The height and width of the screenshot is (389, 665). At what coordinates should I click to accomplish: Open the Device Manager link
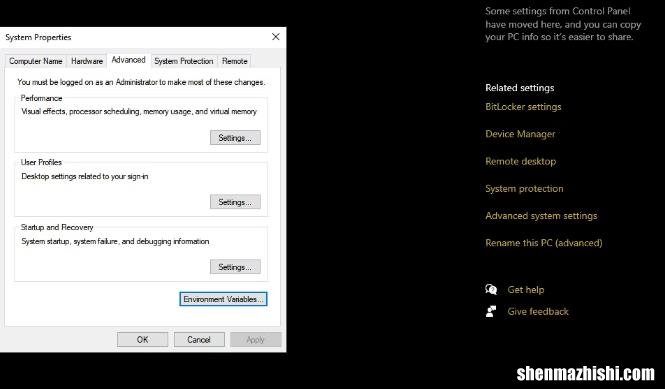[520, 134]
